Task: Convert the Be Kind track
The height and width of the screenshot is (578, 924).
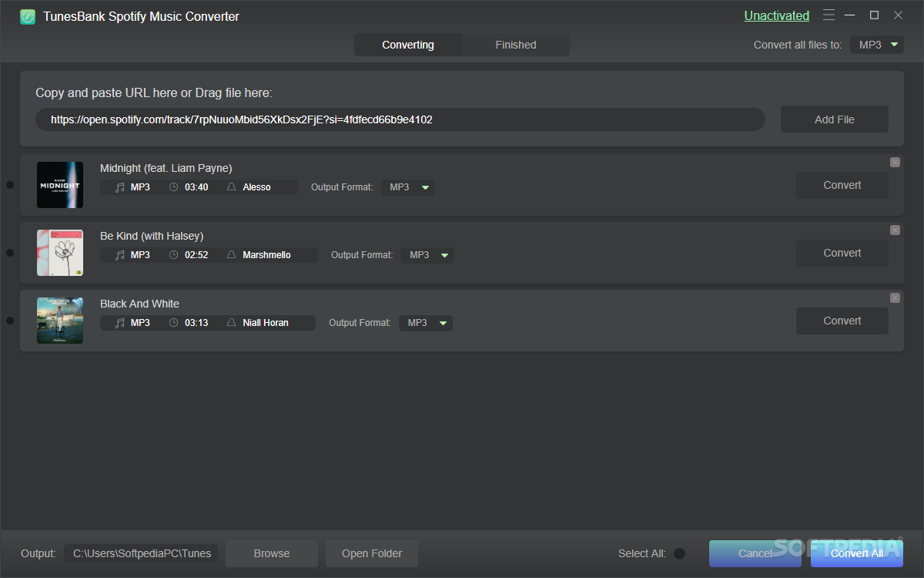Action: (x=842, y=253)
